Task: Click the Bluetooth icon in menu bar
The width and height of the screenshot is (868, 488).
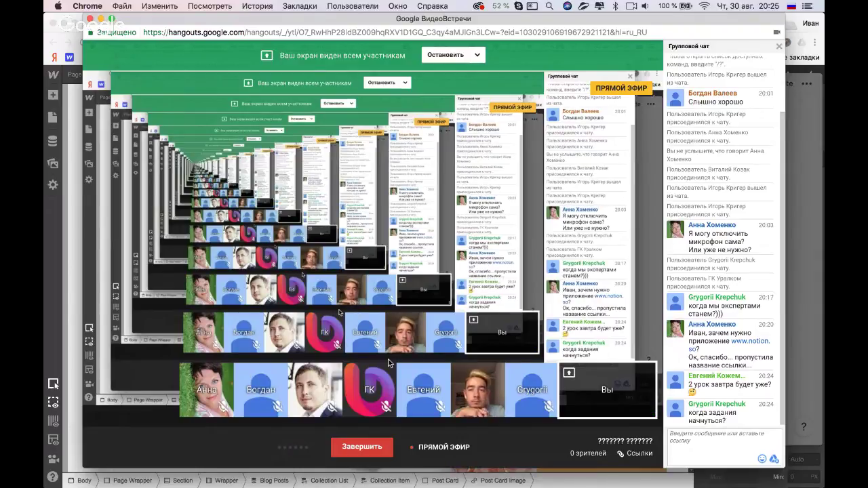Action: point(616,6)
